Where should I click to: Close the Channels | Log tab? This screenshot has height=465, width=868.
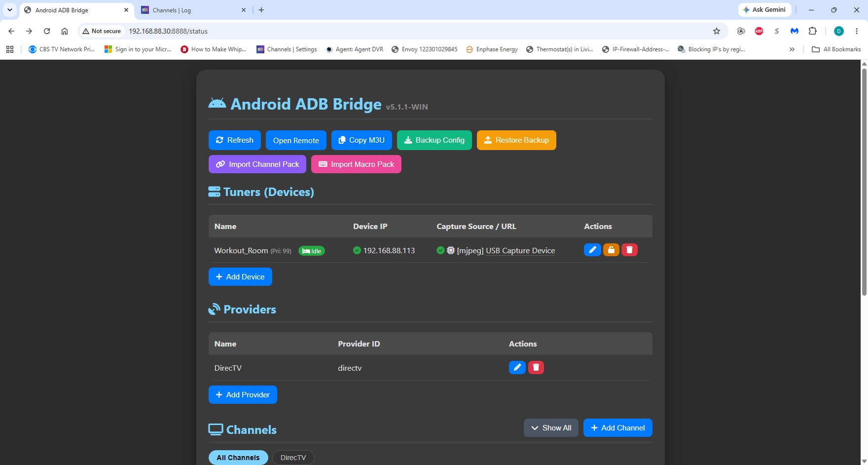click(x=244, y=10)
